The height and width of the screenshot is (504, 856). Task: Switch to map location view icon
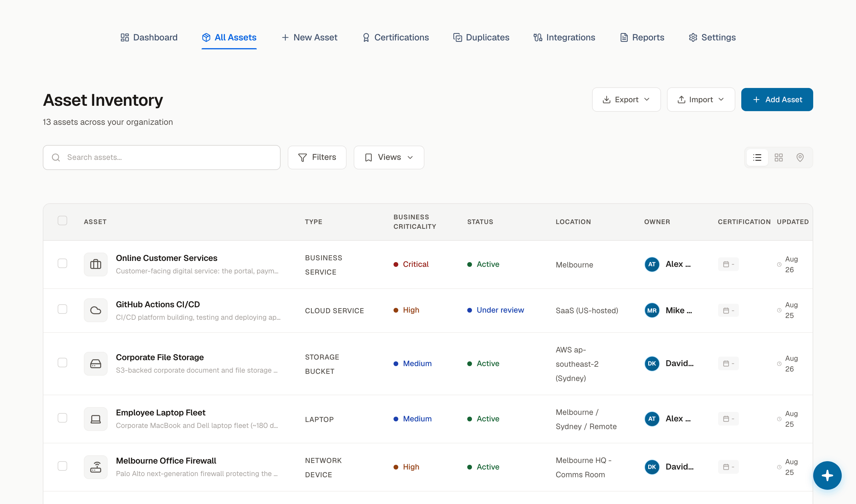pyautogui.click(x=800, y=157)
